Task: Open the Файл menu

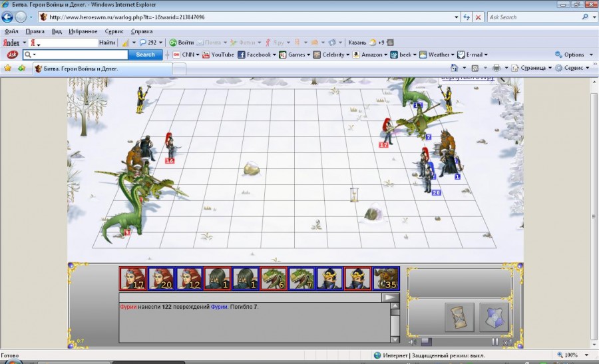Action: [x=11, y=31]
